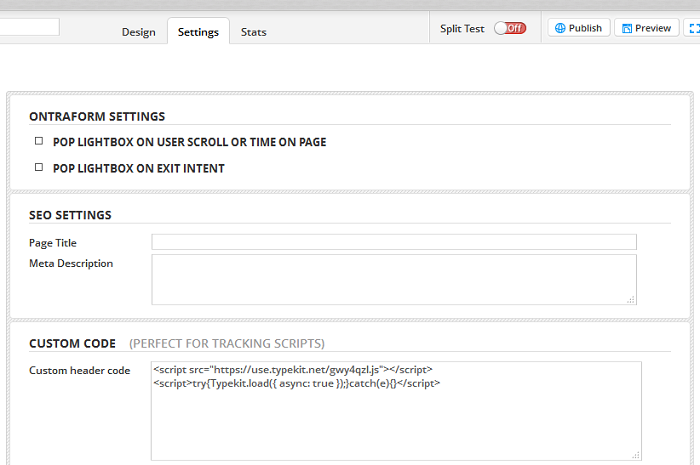Viewport: 700px width, 465px height.
Task: Click the 'Meta Description' label
Action: 71,263
